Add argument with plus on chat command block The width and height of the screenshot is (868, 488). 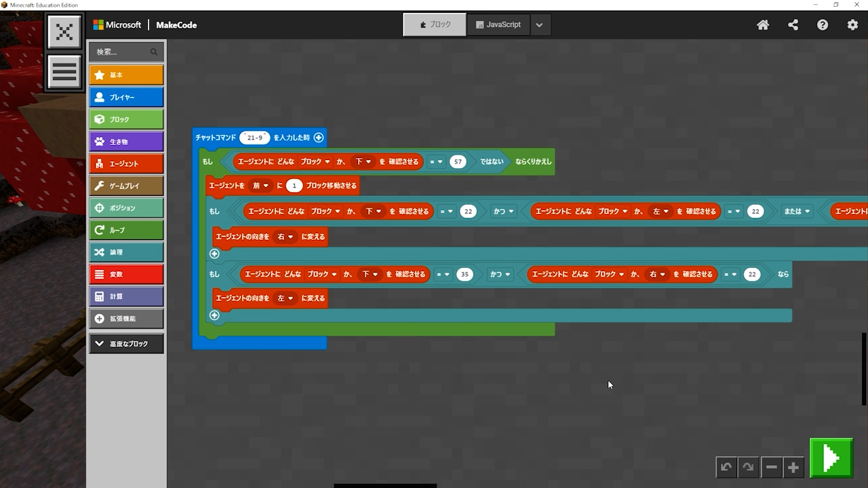point(319,138)
